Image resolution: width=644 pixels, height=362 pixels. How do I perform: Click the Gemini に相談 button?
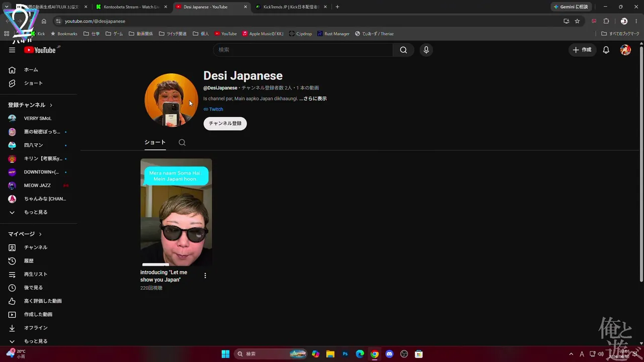tap(571, 7)
